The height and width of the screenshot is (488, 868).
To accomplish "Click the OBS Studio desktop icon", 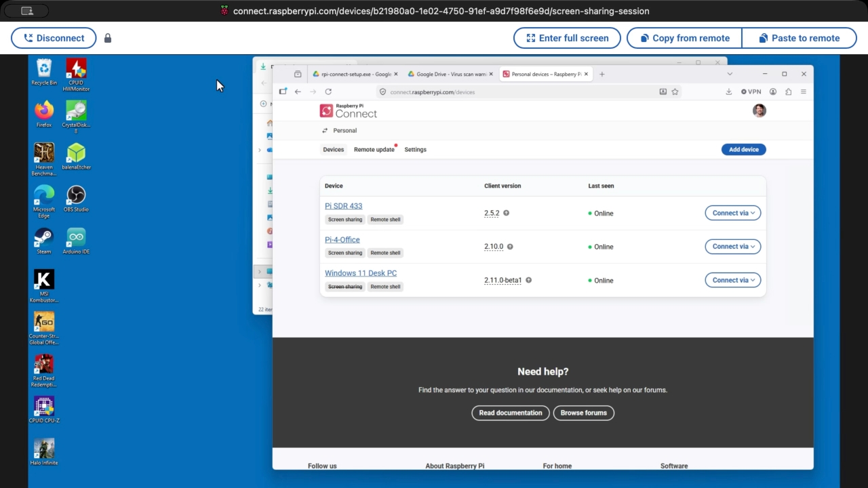I will click(76, 196).
